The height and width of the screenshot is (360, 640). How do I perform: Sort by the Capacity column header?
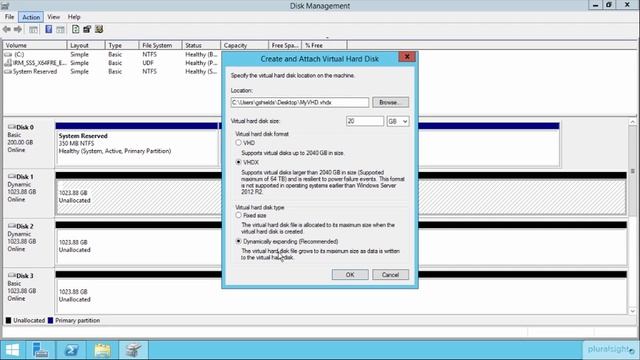click(x=244, y=45)
